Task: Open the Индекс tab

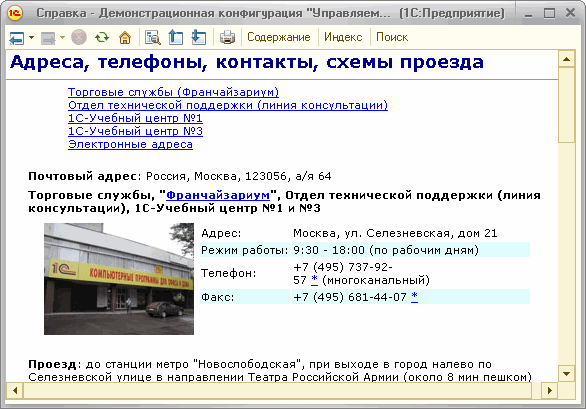Action: [343, 37]
